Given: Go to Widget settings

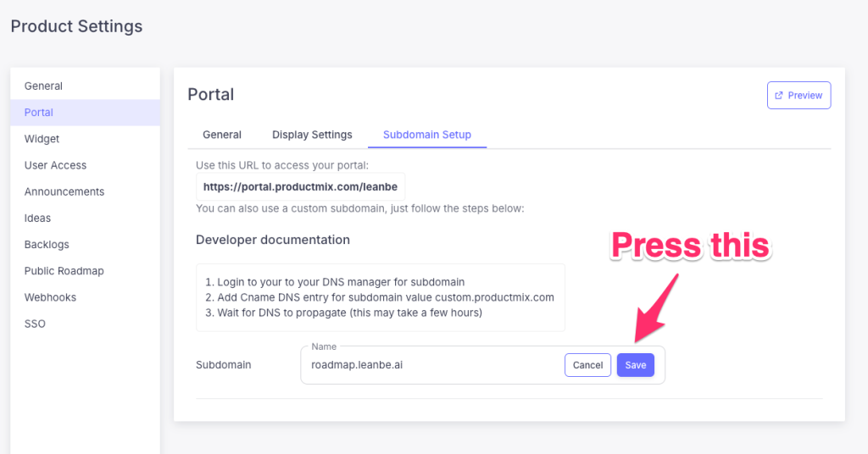Looking at the screenshot, I should pos(42,139).
